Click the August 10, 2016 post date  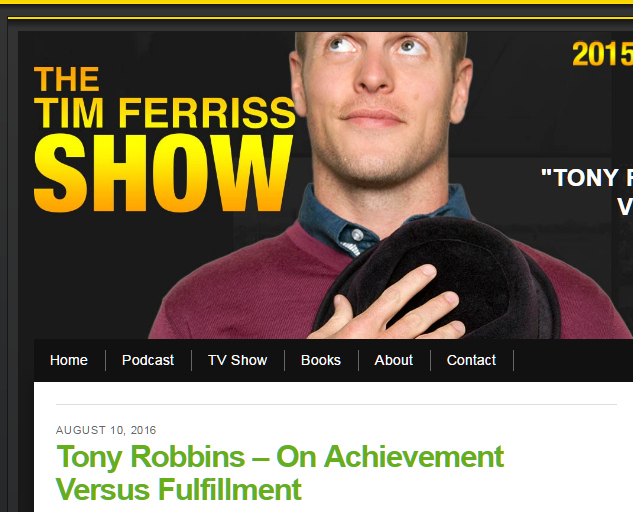pyautogui.click(x=106, y=430)
